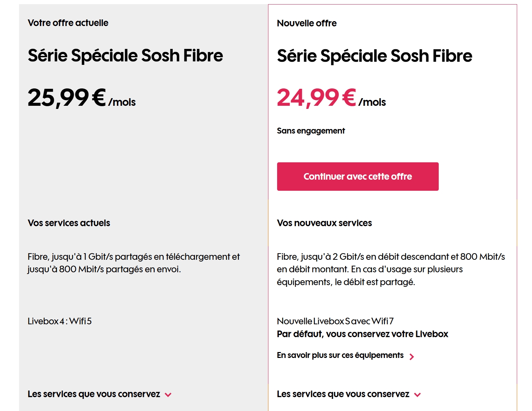Click "Nouvelle Livebox S avec Wifi 7" text
Viewport: 532px width, 411px height.
tap(335, 321)
